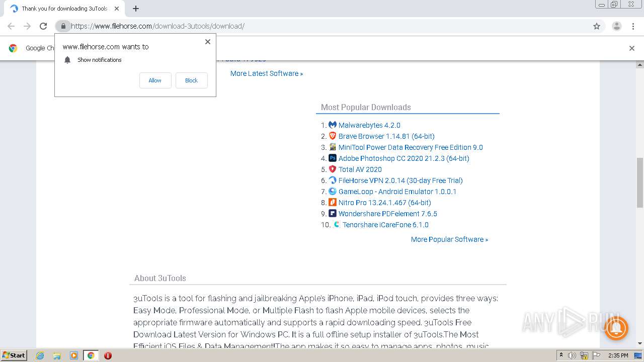Open the media player taskbar icon
Viewport: 644px width, 362px height.
coord(74,355)
